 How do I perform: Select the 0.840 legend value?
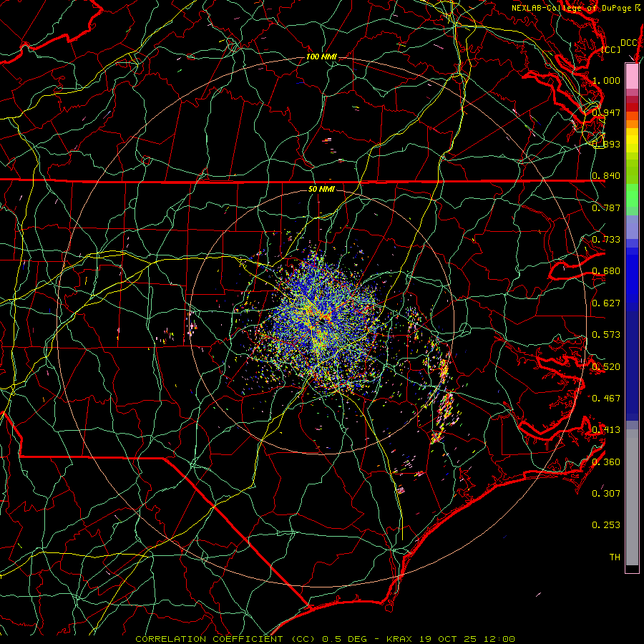click(x=606, y=176)
